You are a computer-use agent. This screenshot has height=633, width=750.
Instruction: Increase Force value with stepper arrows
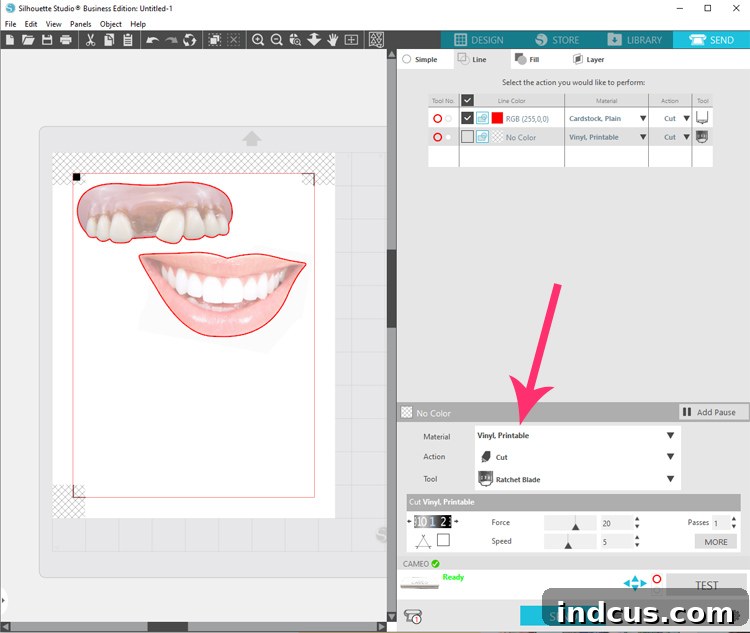pyautogui.click(x=637, y=520)
